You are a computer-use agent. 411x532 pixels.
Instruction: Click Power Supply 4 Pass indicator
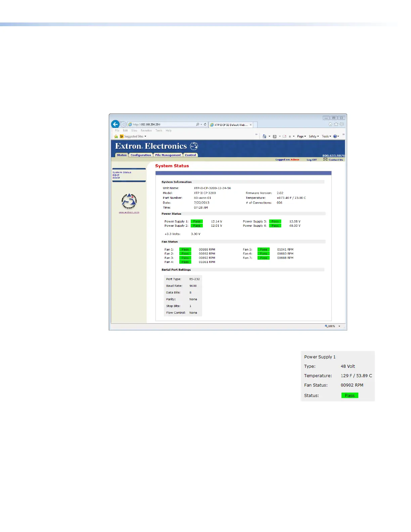[x=275, y=226]
